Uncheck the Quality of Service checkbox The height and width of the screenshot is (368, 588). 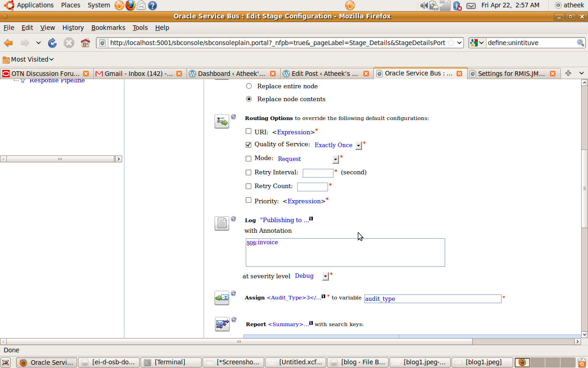click(x=249, y=144)
